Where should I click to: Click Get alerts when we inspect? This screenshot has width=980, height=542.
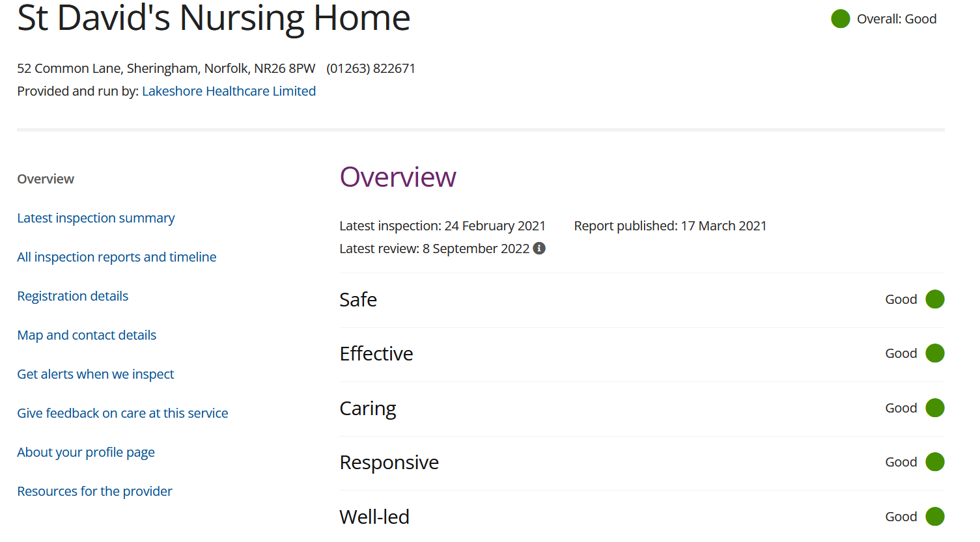(x=95, y=374)
